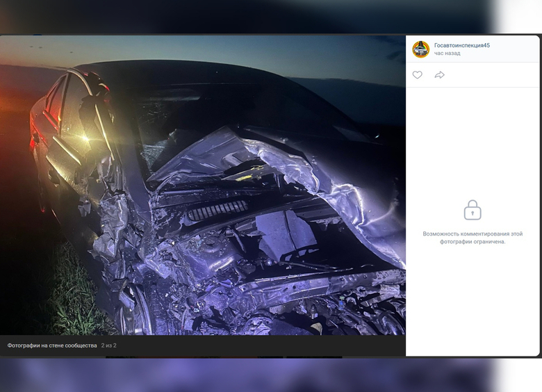
Task: Click the "час назад" timestamp
Action: point(447,54)
